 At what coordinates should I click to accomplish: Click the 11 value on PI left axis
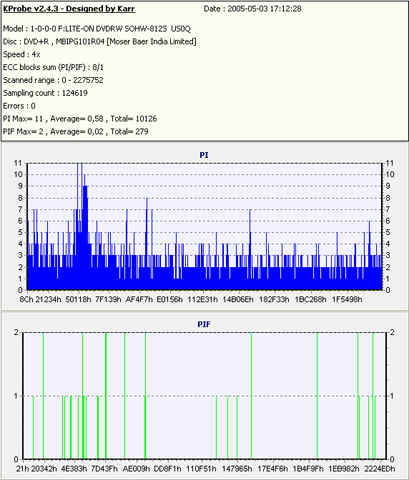click(x=18, y=163)
